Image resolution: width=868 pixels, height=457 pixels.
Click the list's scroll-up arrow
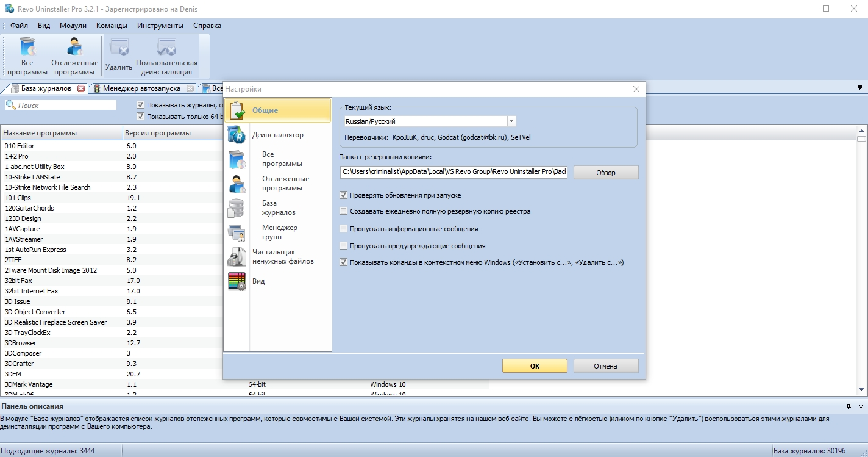(x=861, y=131)
